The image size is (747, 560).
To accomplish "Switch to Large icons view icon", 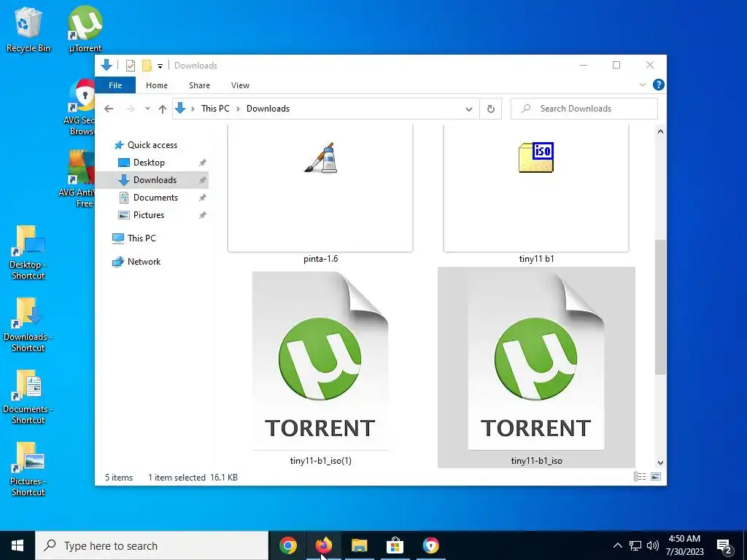I will point(656,477).
